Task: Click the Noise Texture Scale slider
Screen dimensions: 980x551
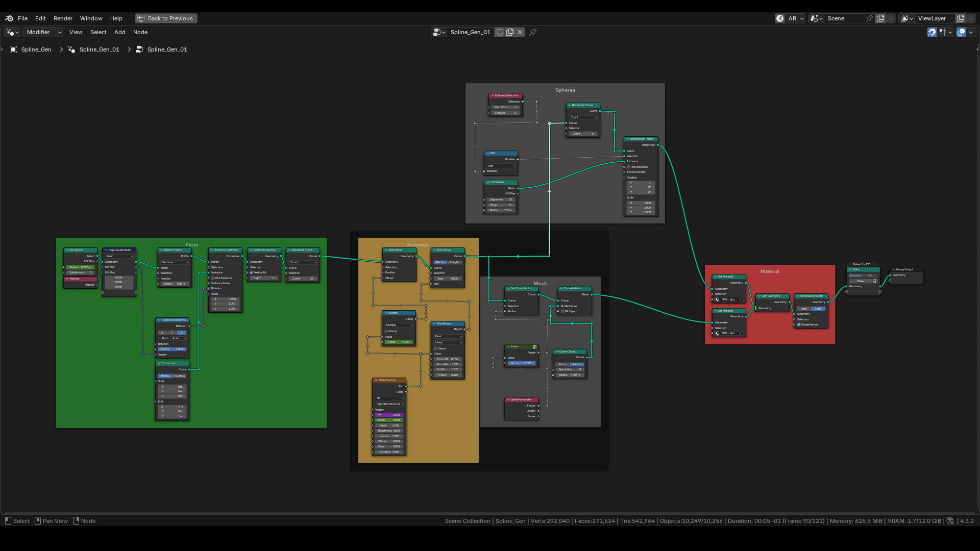Action: (x=389, y=420)
